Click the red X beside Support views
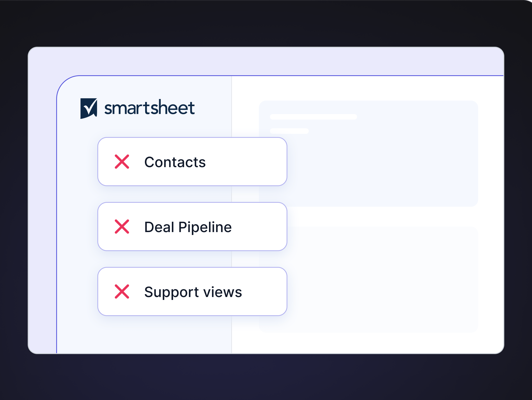532x400 pixels. (x=122, y=291)
